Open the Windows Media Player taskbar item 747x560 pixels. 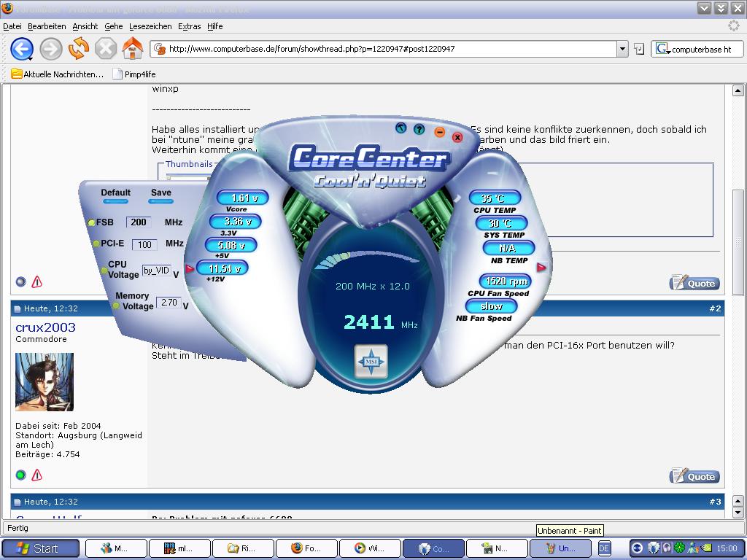click(x=370, y=548)
